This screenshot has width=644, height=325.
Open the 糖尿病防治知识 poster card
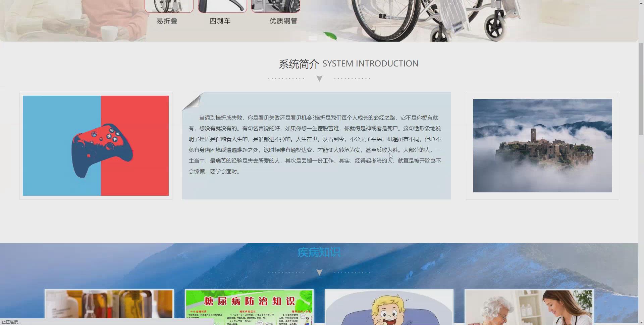pyautogui.click(x=249, y=307)
